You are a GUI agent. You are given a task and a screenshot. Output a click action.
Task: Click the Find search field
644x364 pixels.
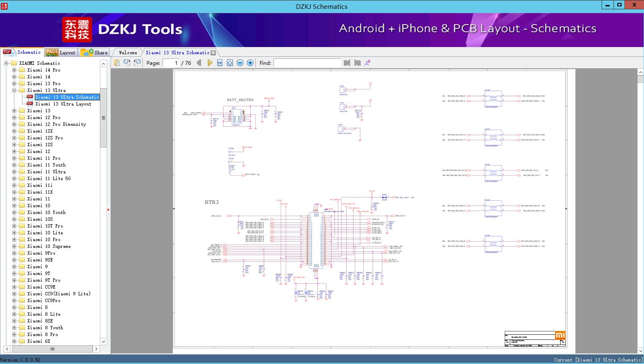[307, 63]
